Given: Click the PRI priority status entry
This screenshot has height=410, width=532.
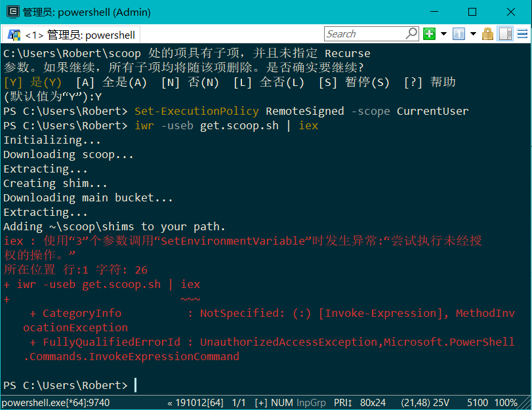Looking at the screenshot, I should [343, 403].
